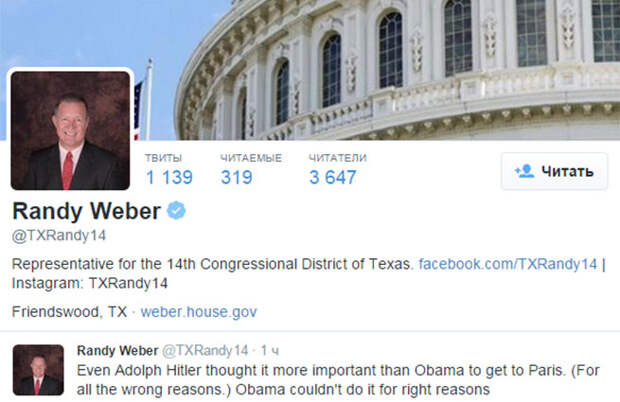Open the weber.house.gov website link
620x402 pixels.
tap(198, 312)
